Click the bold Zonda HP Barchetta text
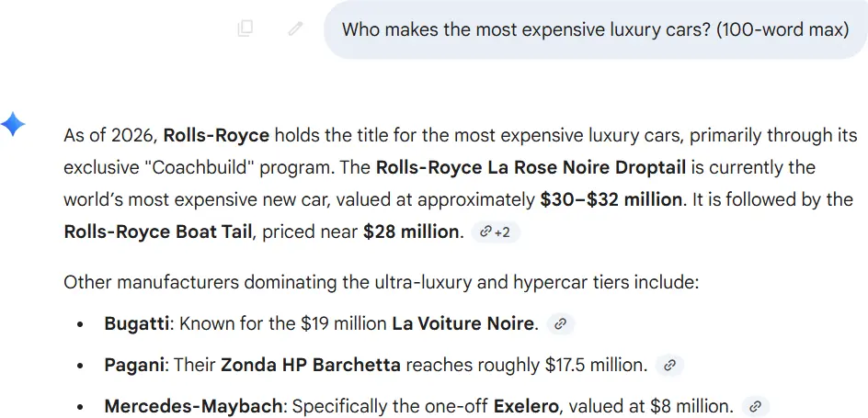The width and height of the screenshot is (868, 418). coord(310,365)
